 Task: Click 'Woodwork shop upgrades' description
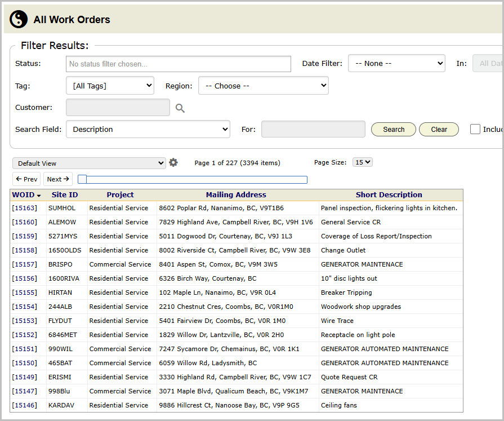click(x=360, y=307)
